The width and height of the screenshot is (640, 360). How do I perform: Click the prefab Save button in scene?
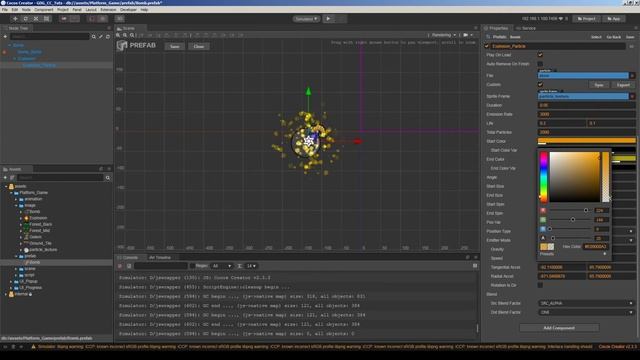coord(174,46)
